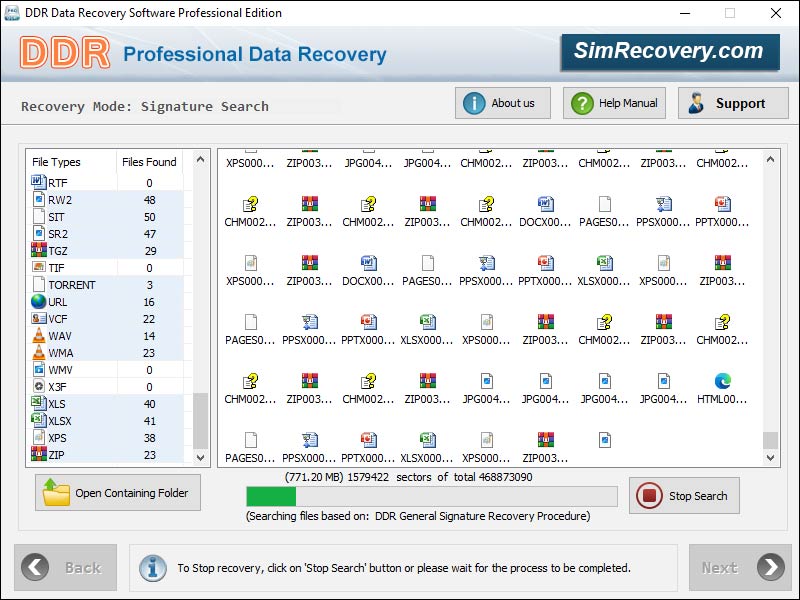Select URL row count 16
Image resolution: width=800 pixels, height=600 pixels.
coord(149,302)
